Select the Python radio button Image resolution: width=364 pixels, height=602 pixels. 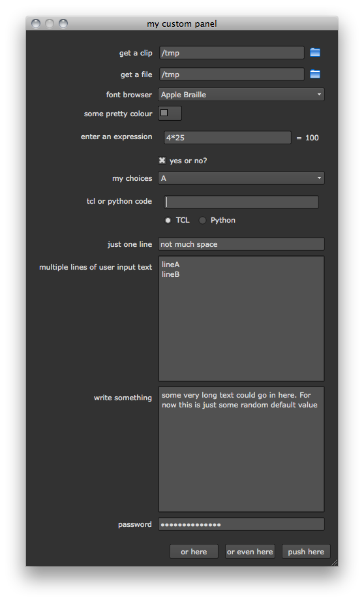coord(202,220)
